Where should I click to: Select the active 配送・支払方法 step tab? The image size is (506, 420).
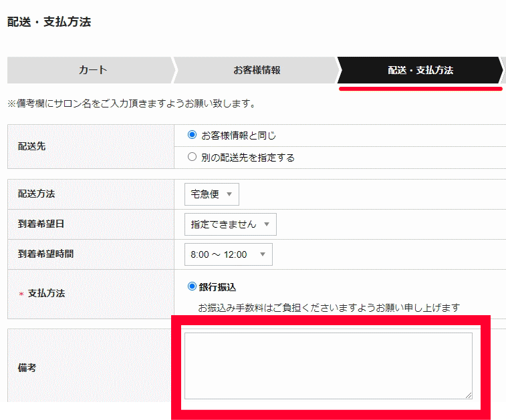pos(420,70)
